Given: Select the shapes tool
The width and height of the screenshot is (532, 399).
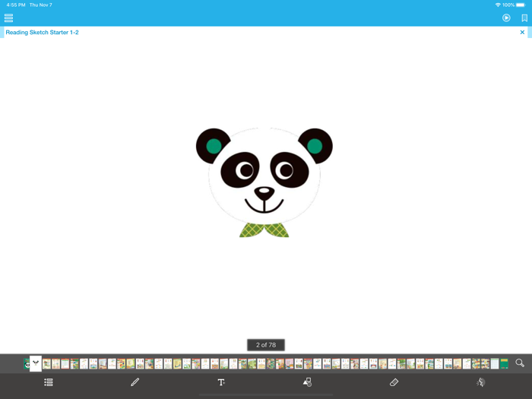Looking at the screenshot, I should [x=307, y=382].
